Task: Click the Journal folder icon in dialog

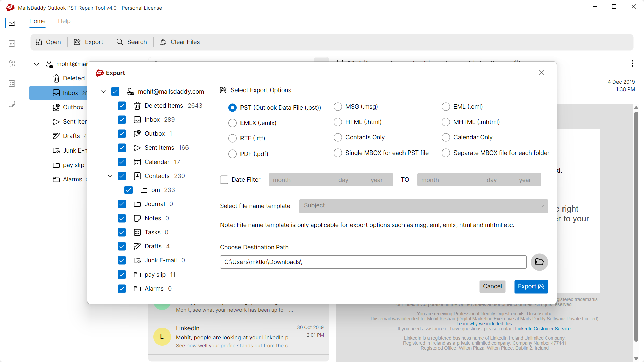Action: (x=137, y=204)
